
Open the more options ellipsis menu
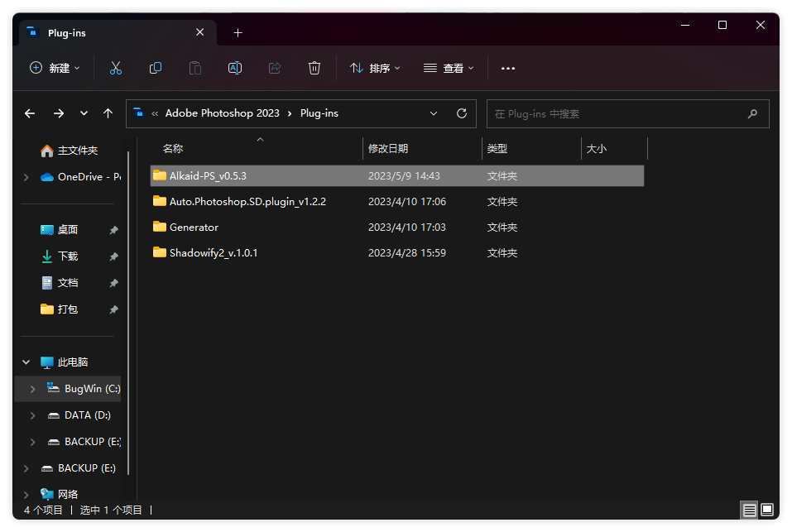pos(508,68)
